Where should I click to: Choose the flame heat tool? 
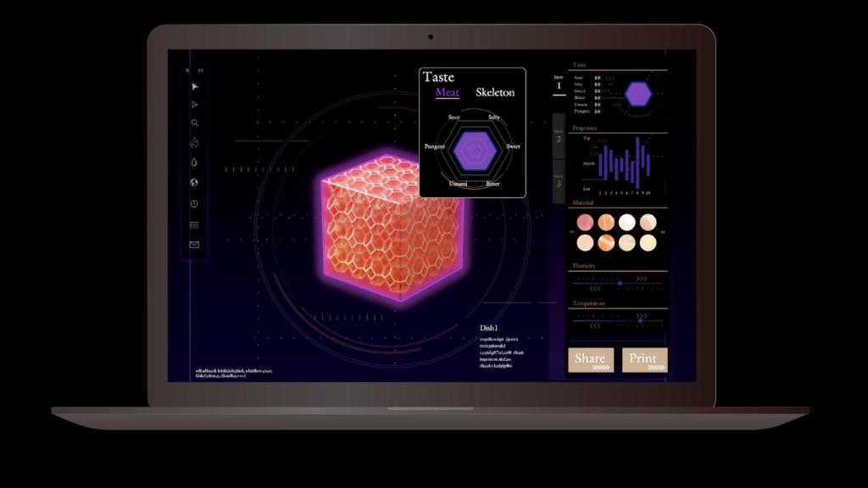pos(194,142)
